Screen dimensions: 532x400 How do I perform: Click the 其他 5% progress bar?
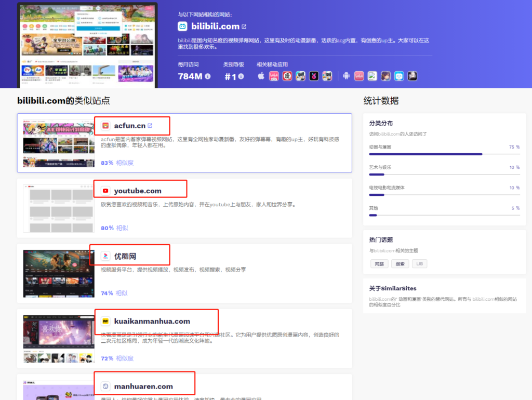point(445,215)
